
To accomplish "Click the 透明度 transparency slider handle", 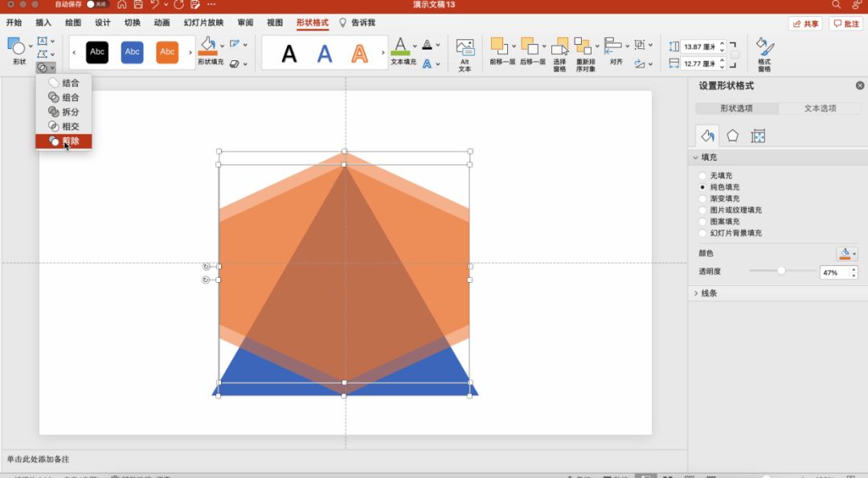I will pyautogui.click(x=780, y=272).
